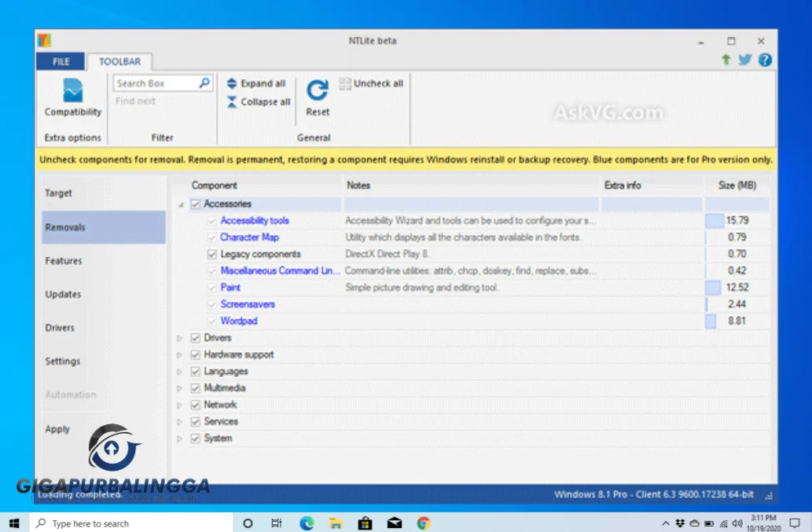Uncheck the Hardware support checkbox
812x532 pixels.
(195, 354)
